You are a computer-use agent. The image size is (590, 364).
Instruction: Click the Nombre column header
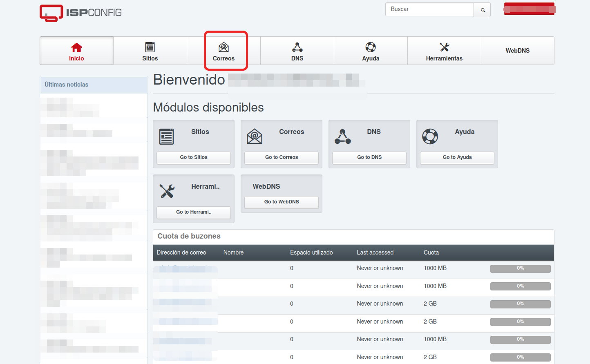coord(233,252)
